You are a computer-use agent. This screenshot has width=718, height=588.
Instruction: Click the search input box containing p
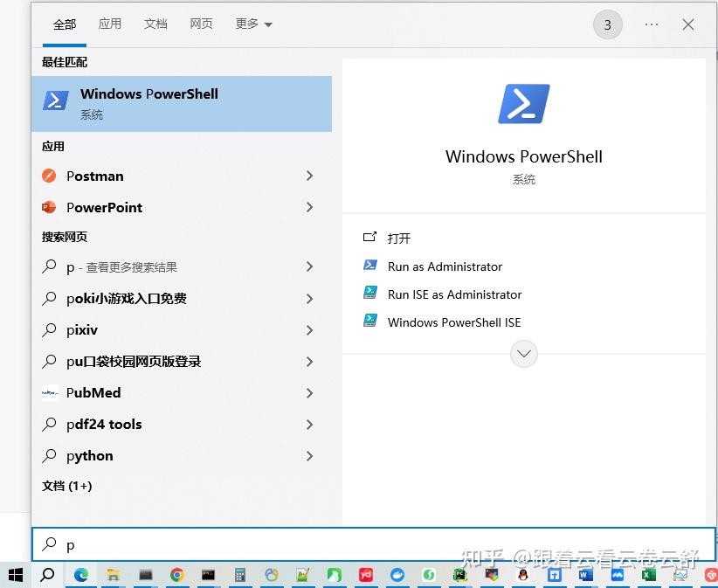(374, 544)
